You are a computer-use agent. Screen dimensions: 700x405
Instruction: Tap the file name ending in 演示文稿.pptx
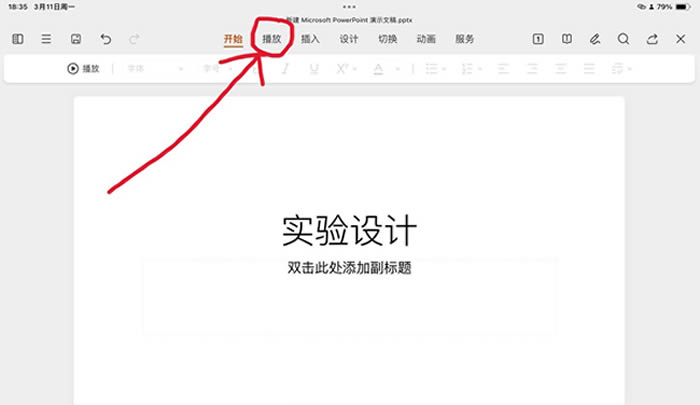pos(349,20)
